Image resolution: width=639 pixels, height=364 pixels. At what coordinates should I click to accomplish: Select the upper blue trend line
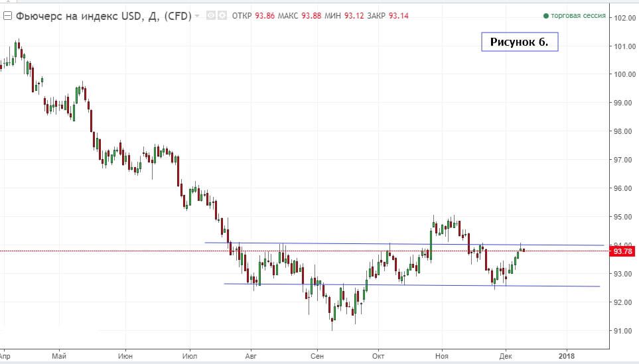332,243
